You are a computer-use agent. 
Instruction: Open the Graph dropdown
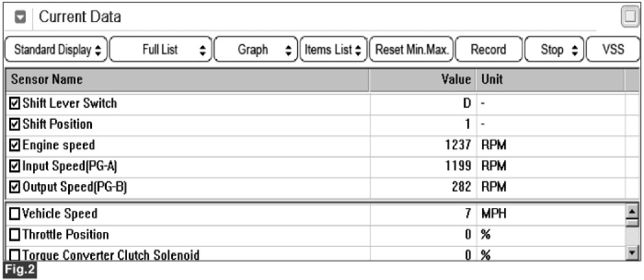[x=256, y=50]
